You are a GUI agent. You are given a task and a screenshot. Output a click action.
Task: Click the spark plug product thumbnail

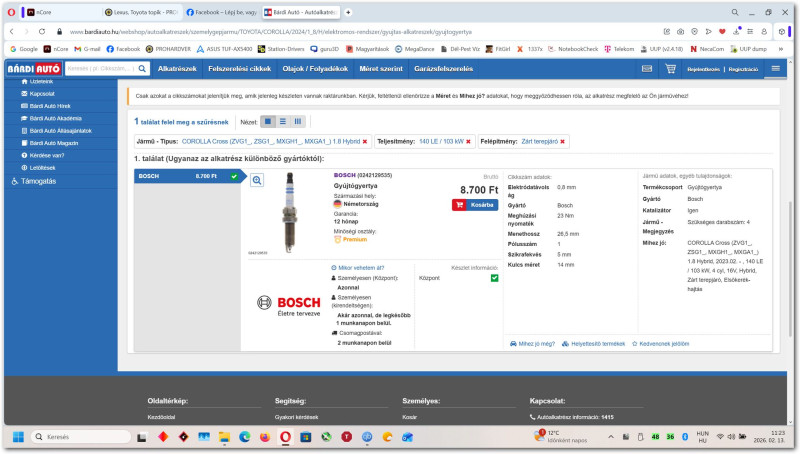pyautogui.click(x=289, y=213)
